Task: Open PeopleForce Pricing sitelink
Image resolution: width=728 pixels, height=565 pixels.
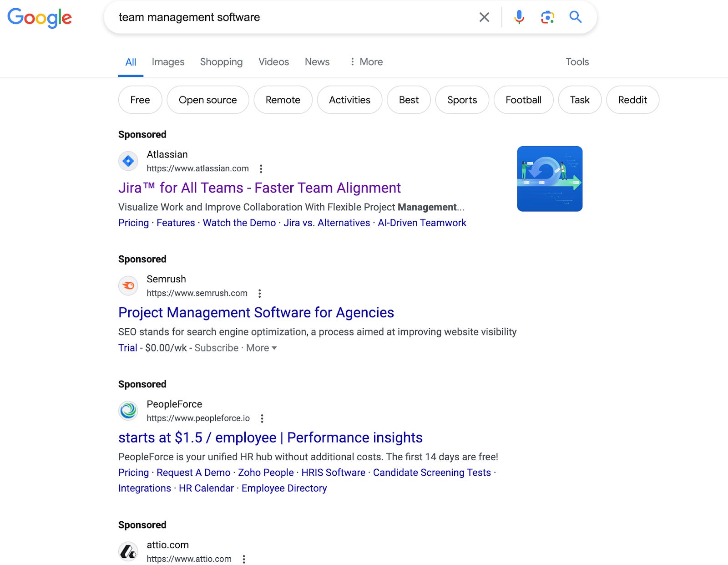Action: pos(133,473)
